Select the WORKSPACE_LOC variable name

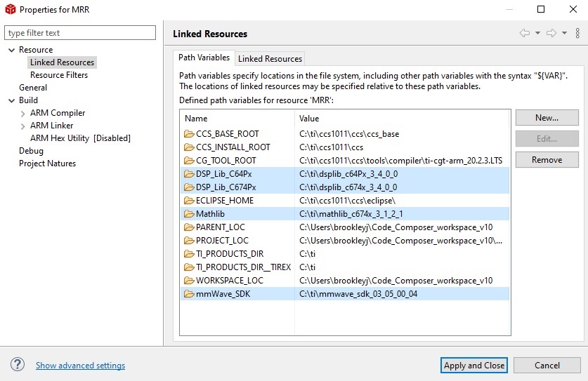click(230, 280)
